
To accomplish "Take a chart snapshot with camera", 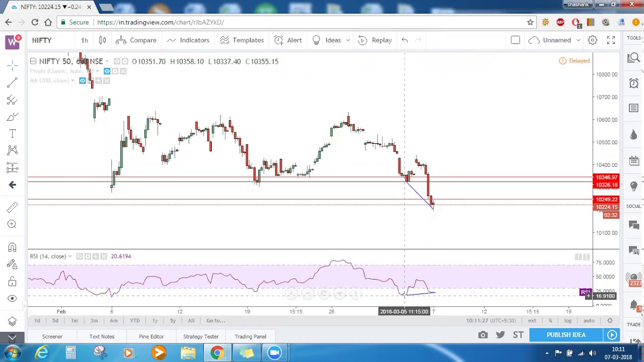I will [x=483, y=335].
